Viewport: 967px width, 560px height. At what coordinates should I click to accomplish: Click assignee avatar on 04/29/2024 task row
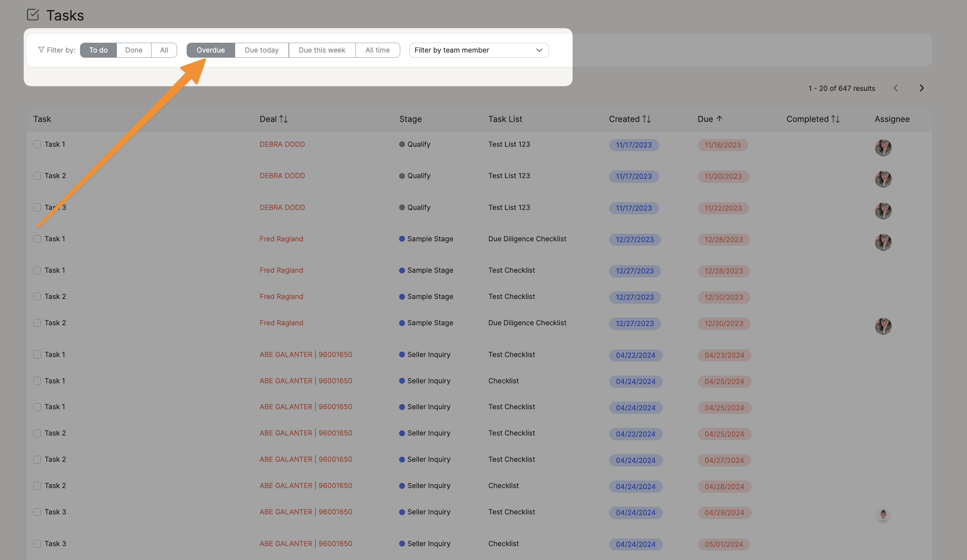(883, 515)
